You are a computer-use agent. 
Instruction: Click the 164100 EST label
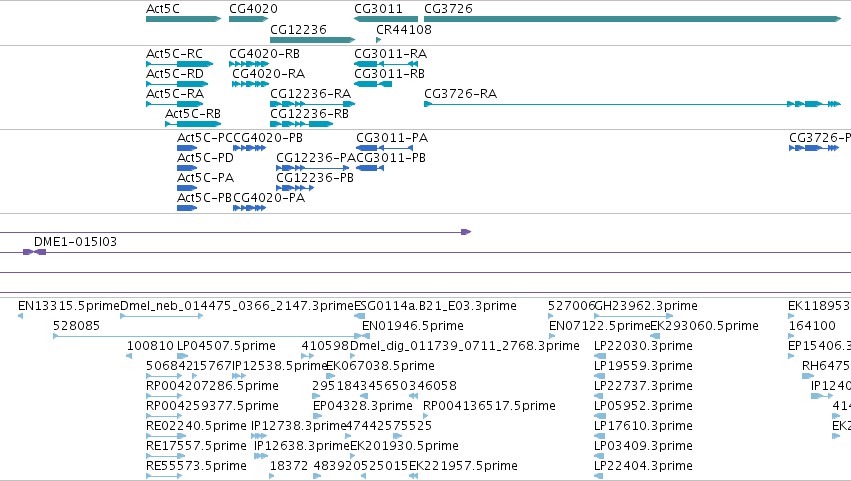[812, 326]
